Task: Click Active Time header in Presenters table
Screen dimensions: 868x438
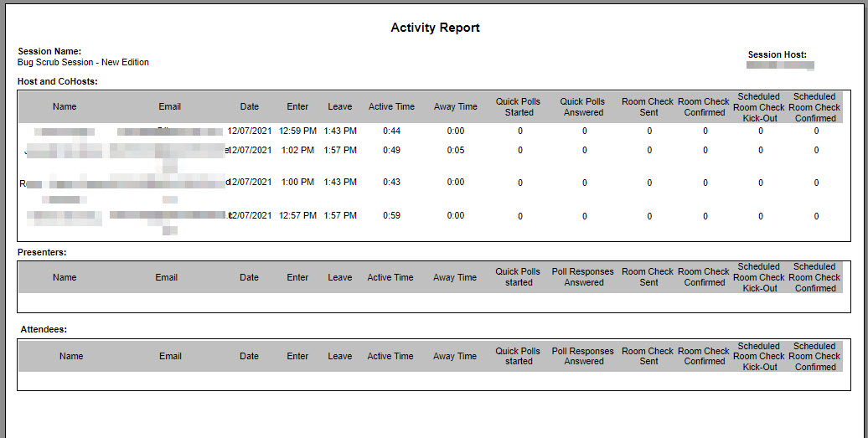Action: (390, 278)
